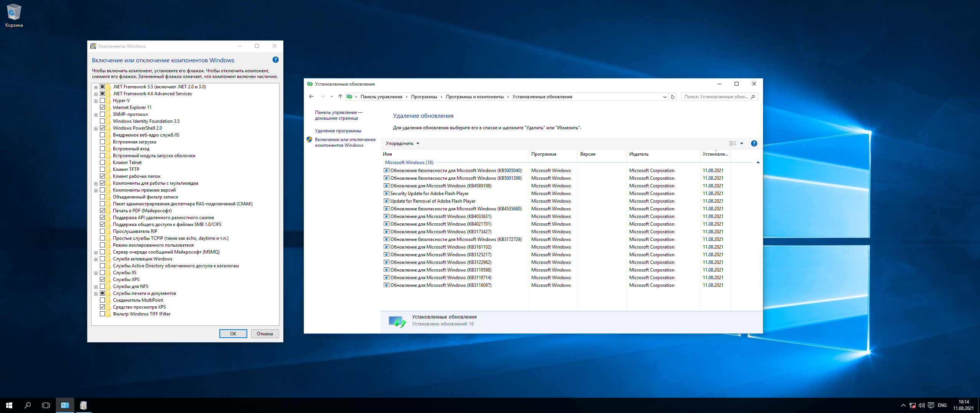Click the help icon in Installed Updates toolbar
This screenshot has width=980, height=413.
pos(754,143)
